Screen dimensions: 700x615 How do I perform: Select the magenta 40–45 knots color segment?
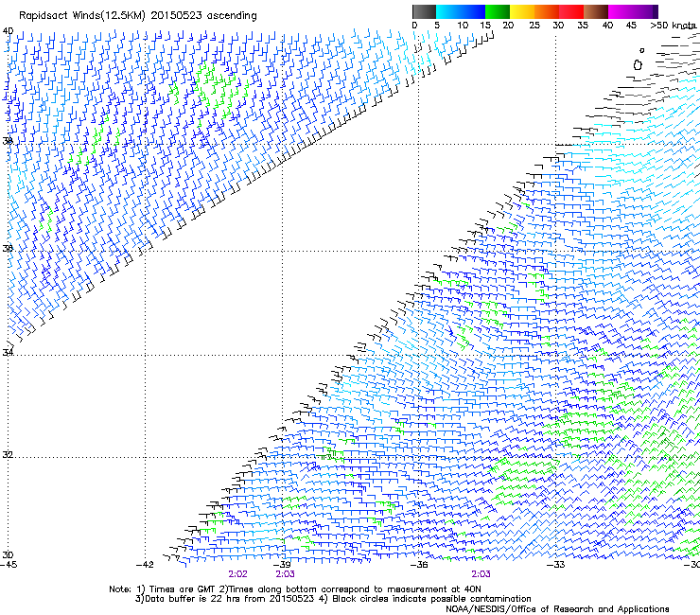coord(621,11)
